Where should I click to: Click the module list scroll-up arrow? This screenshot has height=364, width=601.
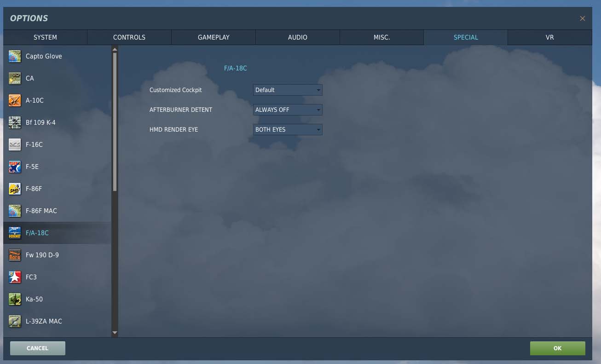[x=115, y=49]
